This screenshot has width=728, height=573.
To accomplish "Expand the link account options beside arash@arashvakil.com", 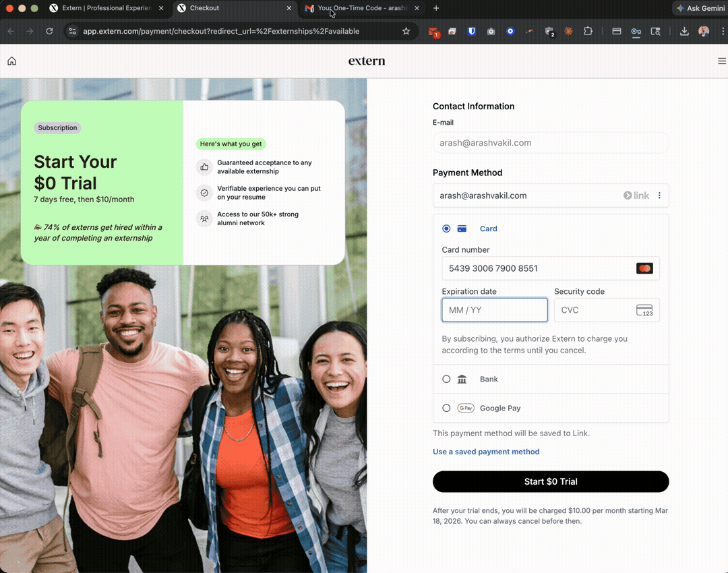I will [x=659, y=195].
